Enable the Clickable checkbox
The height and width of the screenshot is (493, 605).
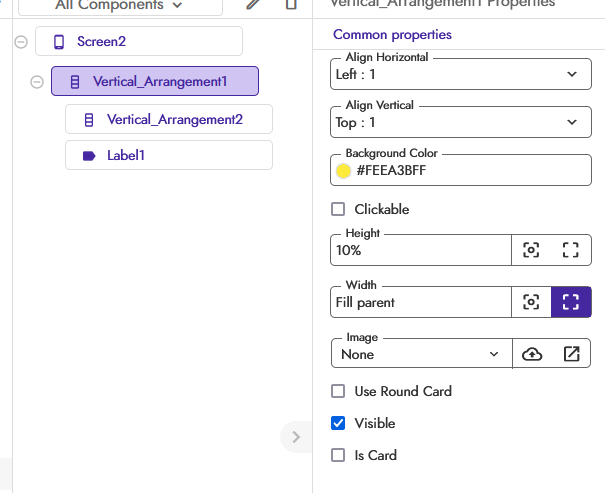coord(338,209)
